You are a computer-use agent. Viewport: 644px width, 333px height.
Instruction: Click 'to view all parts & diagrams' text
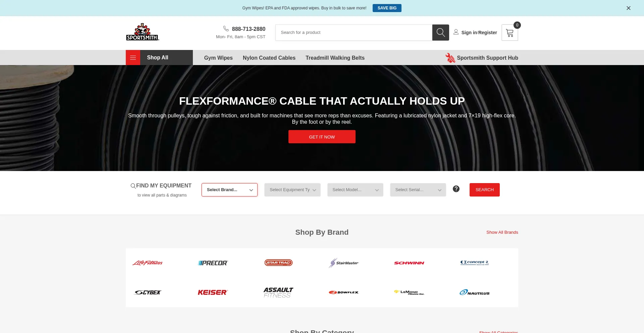162,195
